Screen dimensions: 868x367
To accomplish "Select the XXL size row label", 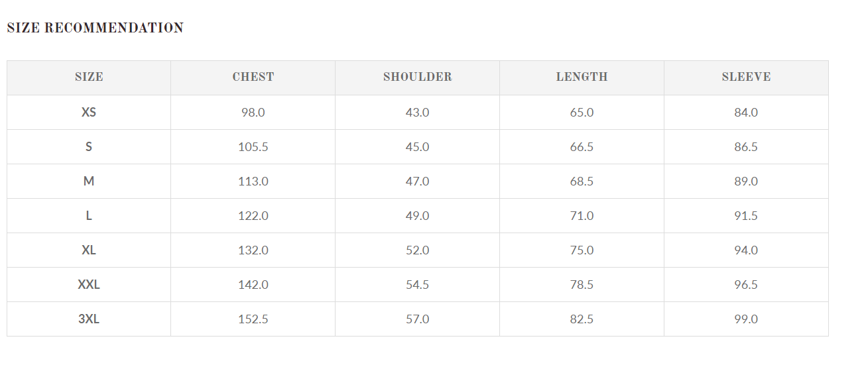I will click(x=89, y=285).
